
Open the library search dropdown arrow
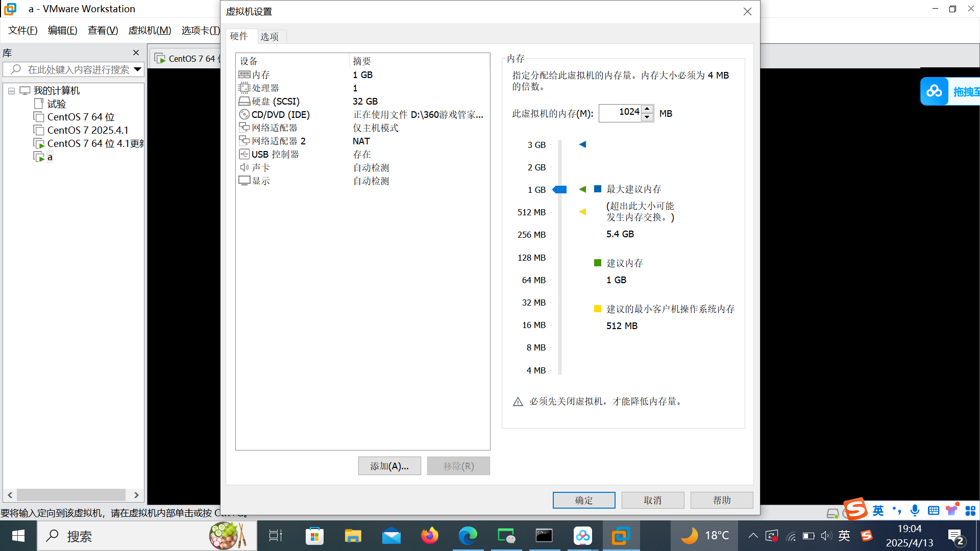point(137,69)
